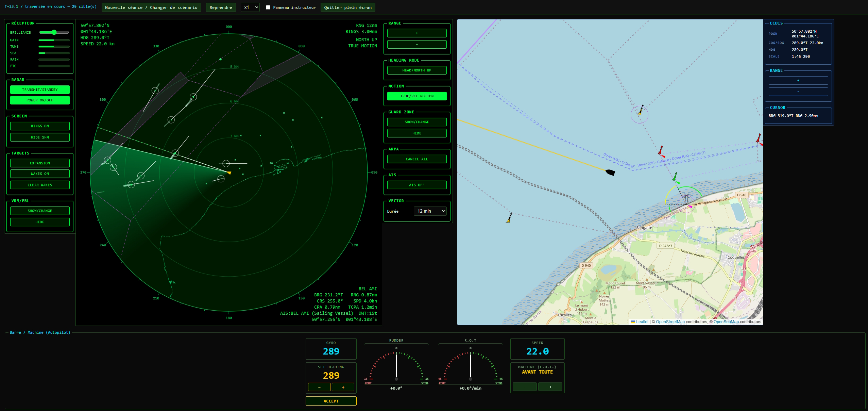Image resolution: width=868 pixels, height=411 pixels.
Task: Click the SPEED 22.0 readout
Action: (538, 351)
